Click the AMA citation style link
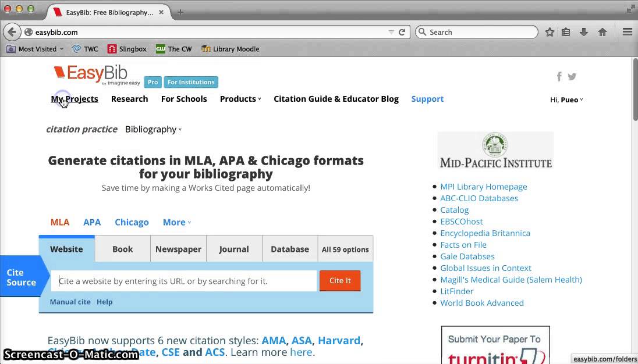 click(274, 340)
